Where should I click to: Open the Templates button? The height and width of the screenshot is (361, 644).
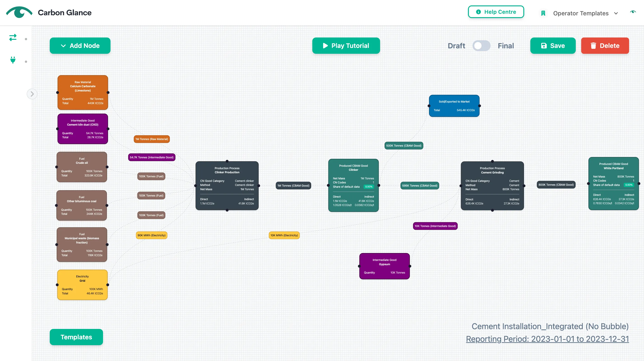tap(76, 337)
